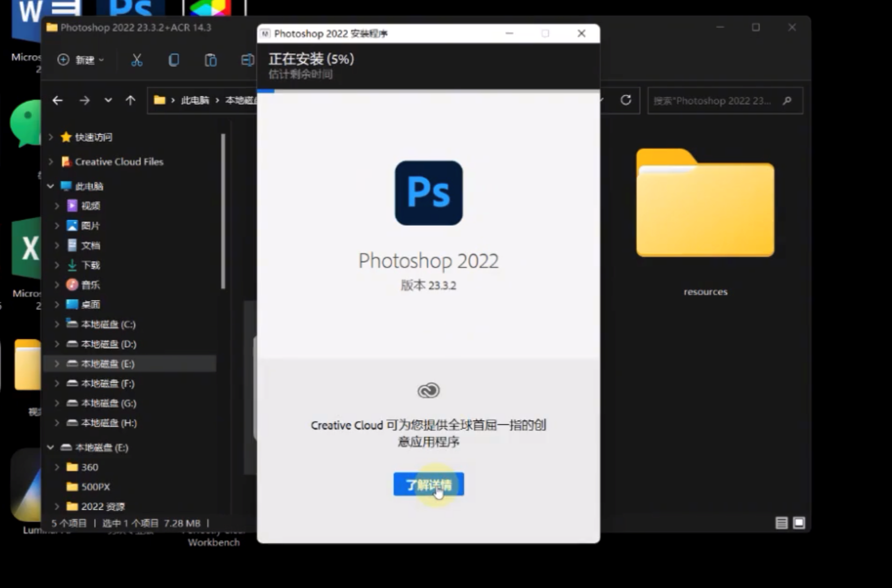Select the highlighted 本地磁盘 (E:) row under 此电脑
892x588 pixels.
click(130, 364)
